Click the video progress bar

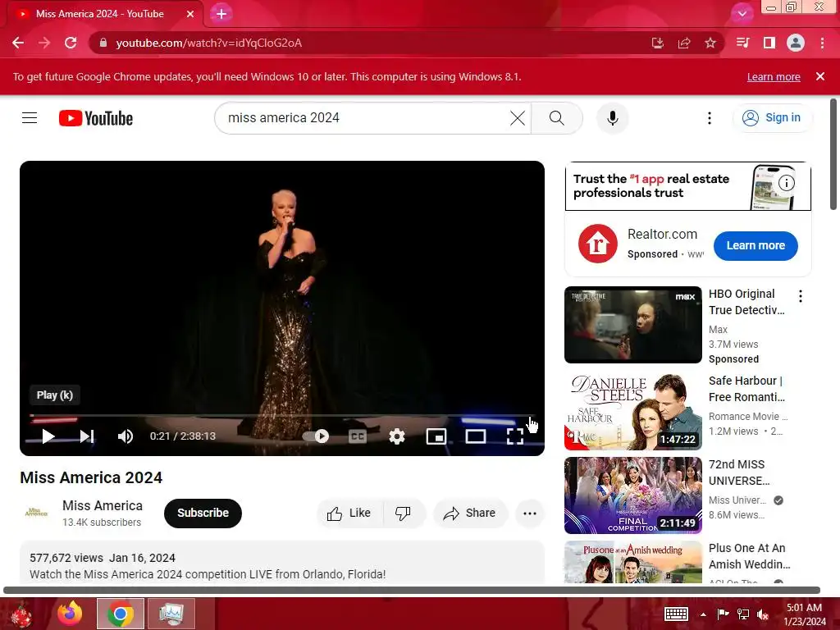coord(282,416)
